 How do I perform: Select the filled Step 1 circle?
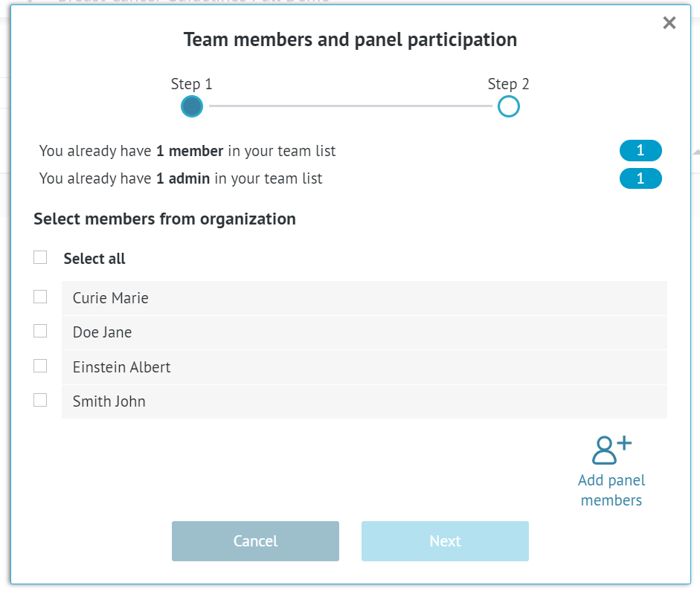[191, 106]
